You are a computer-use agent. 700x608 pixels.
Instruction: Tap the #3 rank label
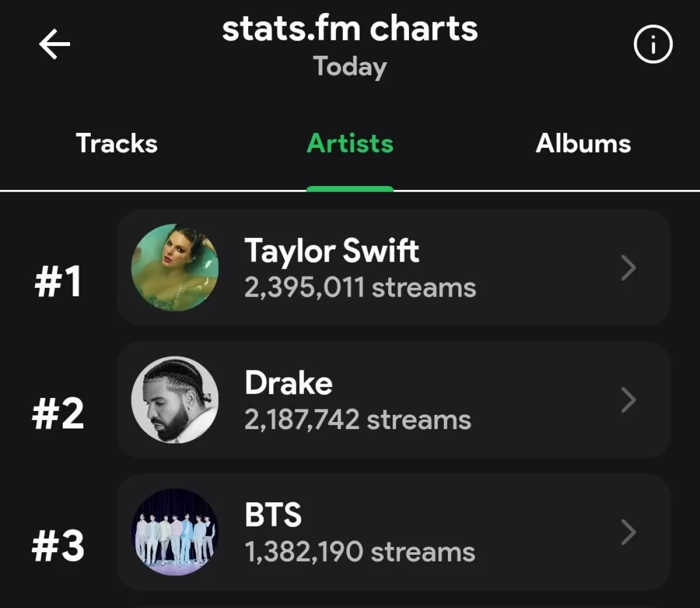click(57, 545)
